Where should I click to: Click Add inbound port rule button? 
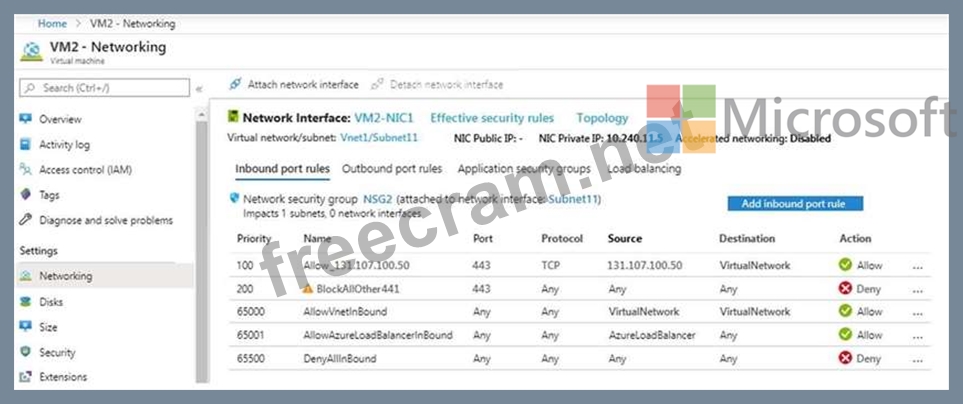(793, 204)
